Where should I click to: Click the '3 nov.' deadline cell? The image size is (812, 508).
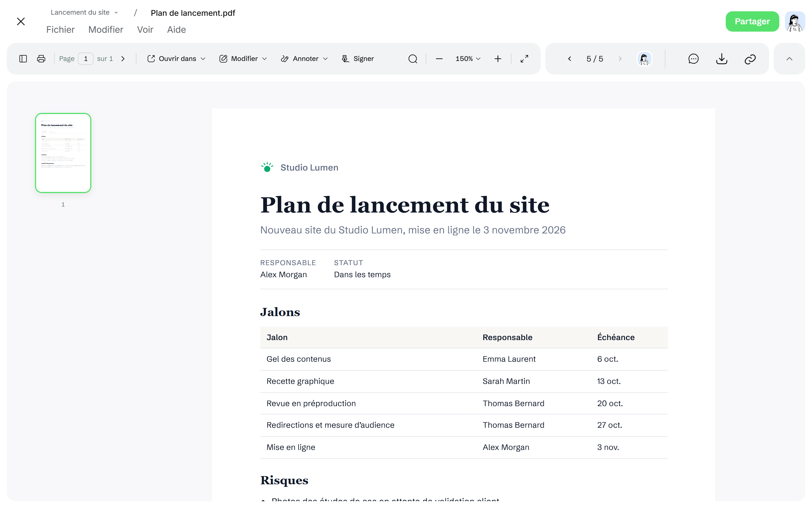pos(608,447)
